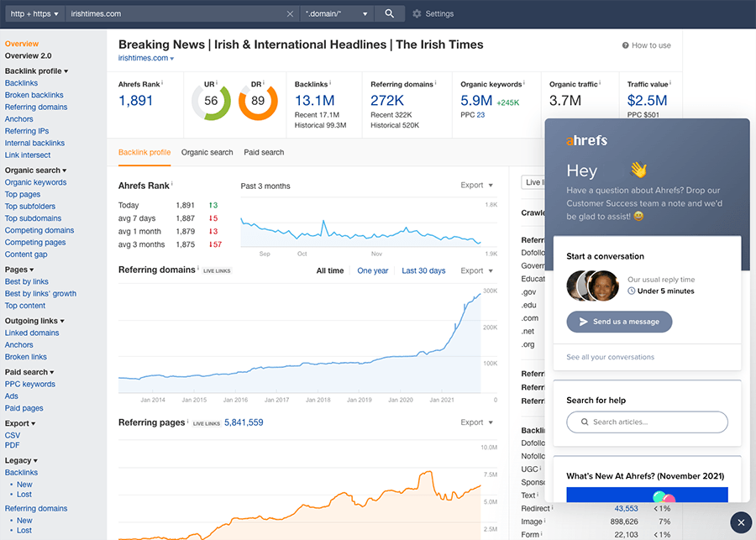Viewport: 756px width, 540px height.
Task: Select the All time range for Referring domains
Action: [x=330, y=271]
